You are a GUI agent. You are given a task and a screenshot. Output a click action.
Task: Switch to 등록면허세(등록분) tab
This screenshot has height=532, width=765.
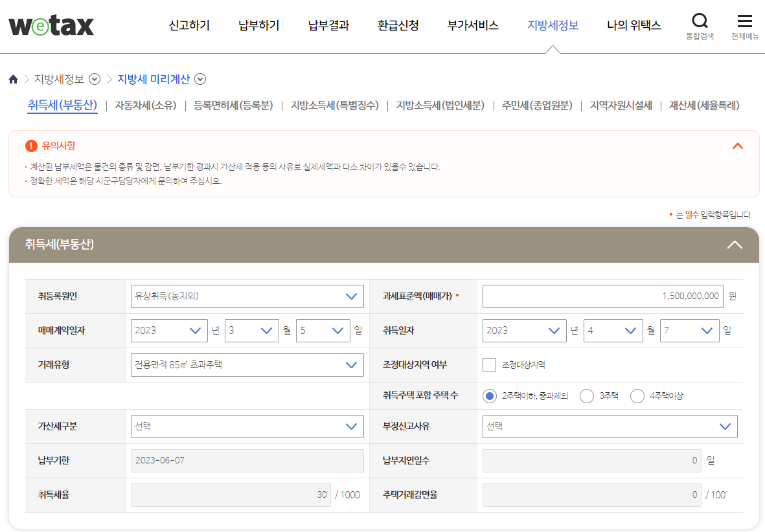pyautogui.click(x=233, y=105)
